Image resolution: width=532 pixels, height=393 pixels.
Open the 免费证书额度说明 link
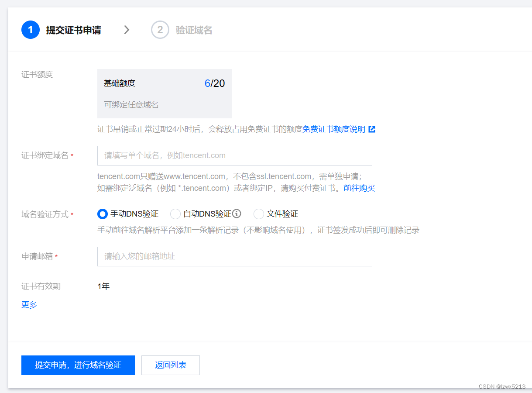click(x=334, y=129)
